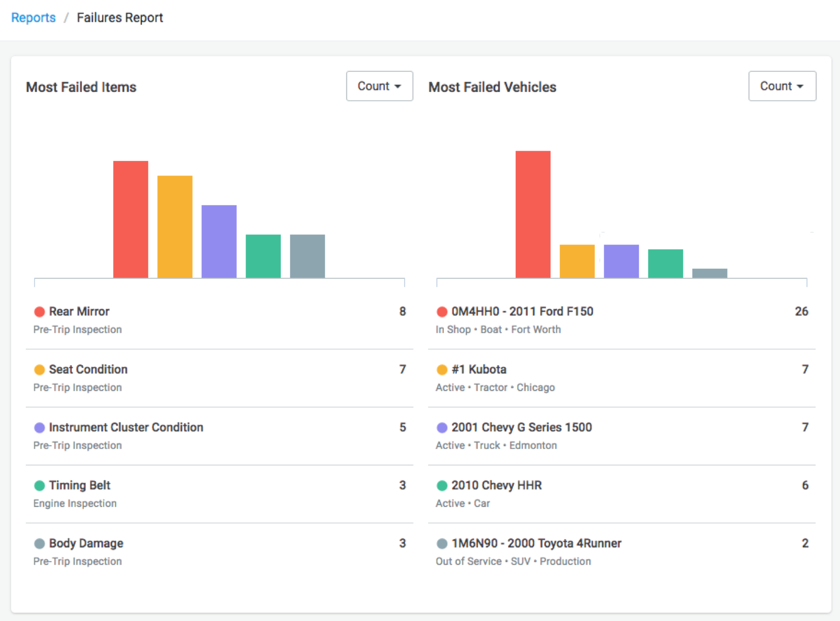The image size is (840, 621).
Task: Click the orange #1 Kubota legend dot
Action: [x=442, y=369]
